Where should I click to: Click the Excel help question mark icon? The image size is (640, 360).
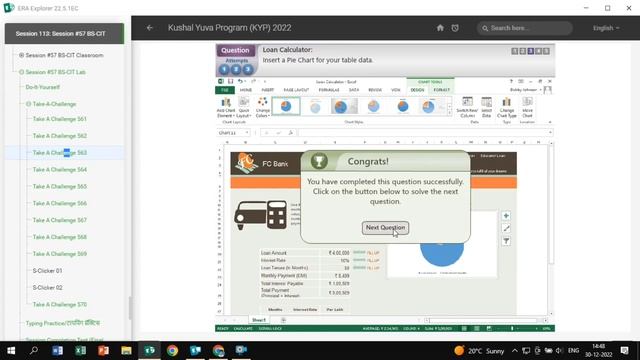pos(511,81)
